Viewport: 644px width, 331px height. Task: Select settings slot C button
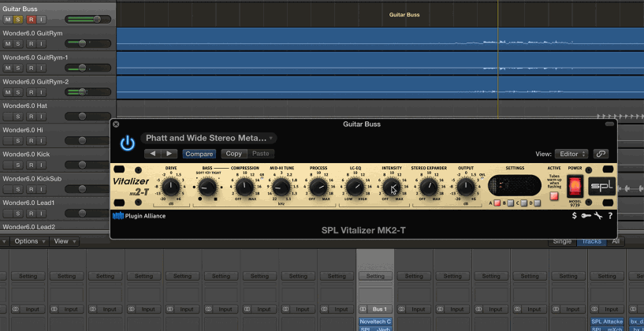(523, 203)
